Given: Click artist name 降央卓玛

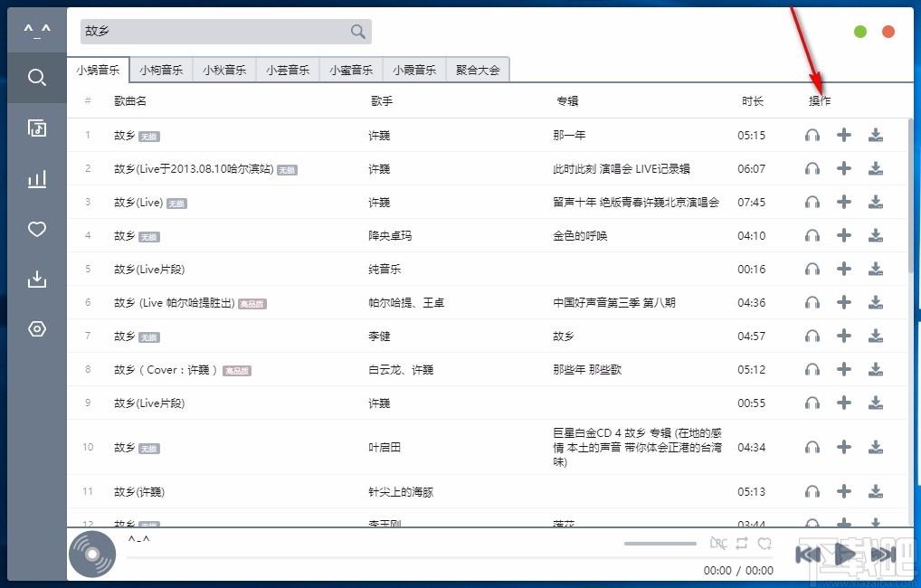Looking at the screenshot, I should pos(390,236).
